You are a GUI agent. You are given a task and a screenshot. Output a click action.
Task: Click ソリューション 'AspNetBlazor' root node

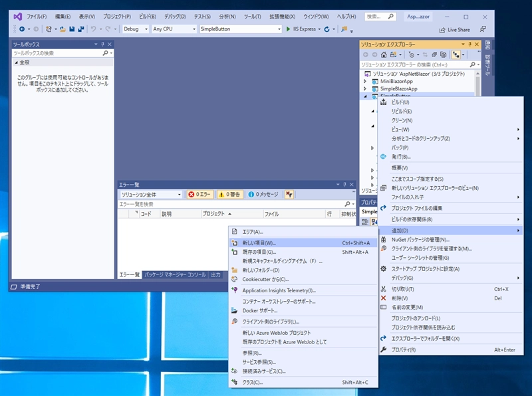pos(418,74)
